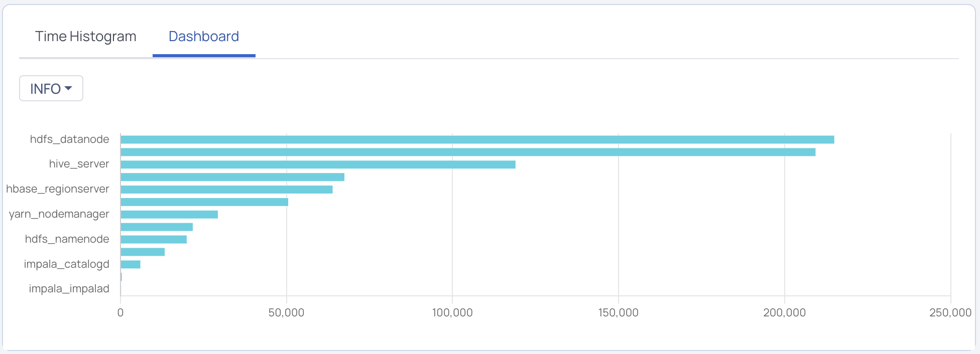Click the unlabeled bar below hdfs_datanode
The width and height of the screenshot is (980, 354).
click(468, 152)
